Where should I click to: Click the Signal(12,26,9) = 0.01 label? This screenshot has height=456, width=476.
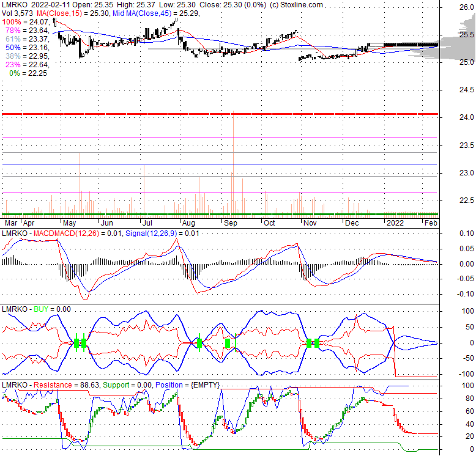[162, 234]
